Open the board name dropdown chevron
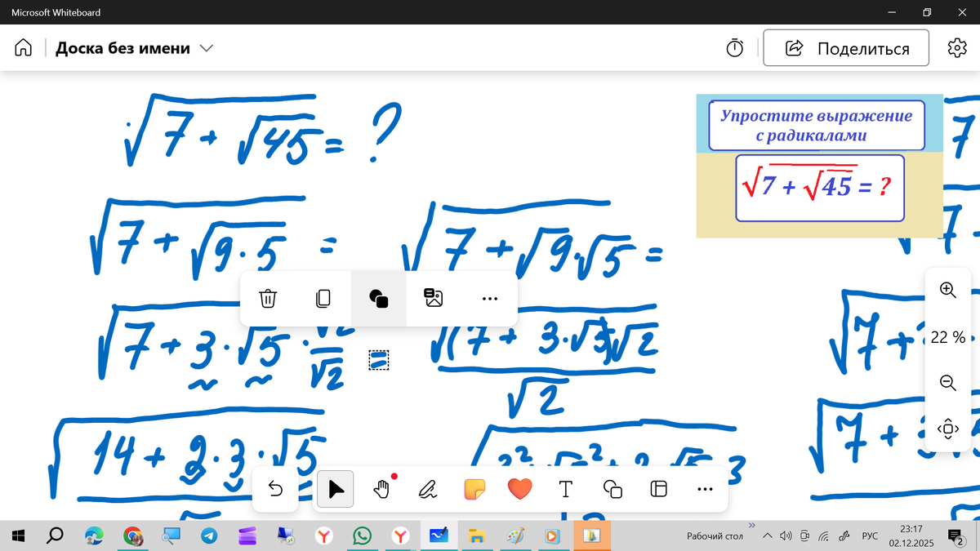The width and height of the screenshot is (980, 551). click(207, 48)
